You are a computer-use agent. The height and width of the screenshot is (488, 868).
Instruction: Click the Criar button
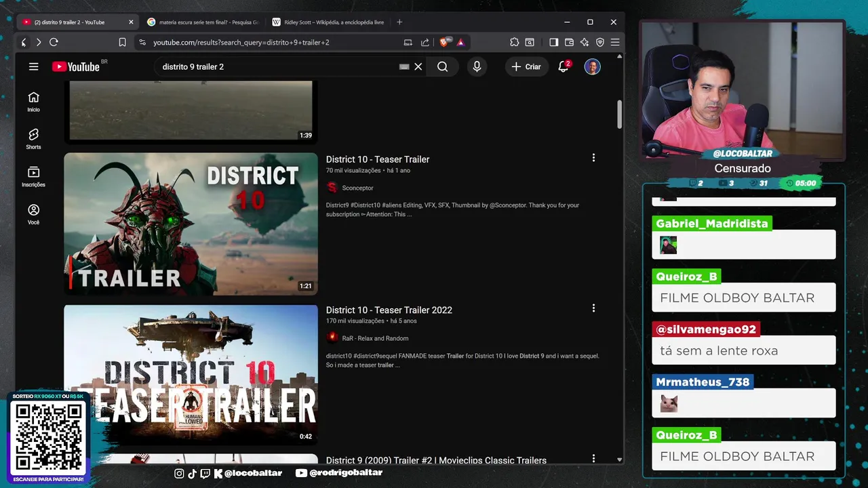pyautogui.click(x=526, y=66)
